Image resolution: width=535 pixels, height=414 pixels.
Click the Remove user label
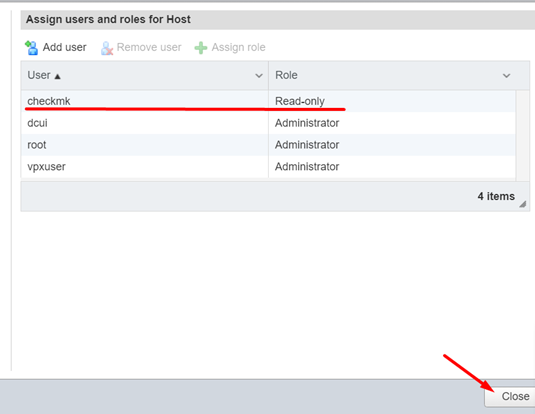point(149,47)
